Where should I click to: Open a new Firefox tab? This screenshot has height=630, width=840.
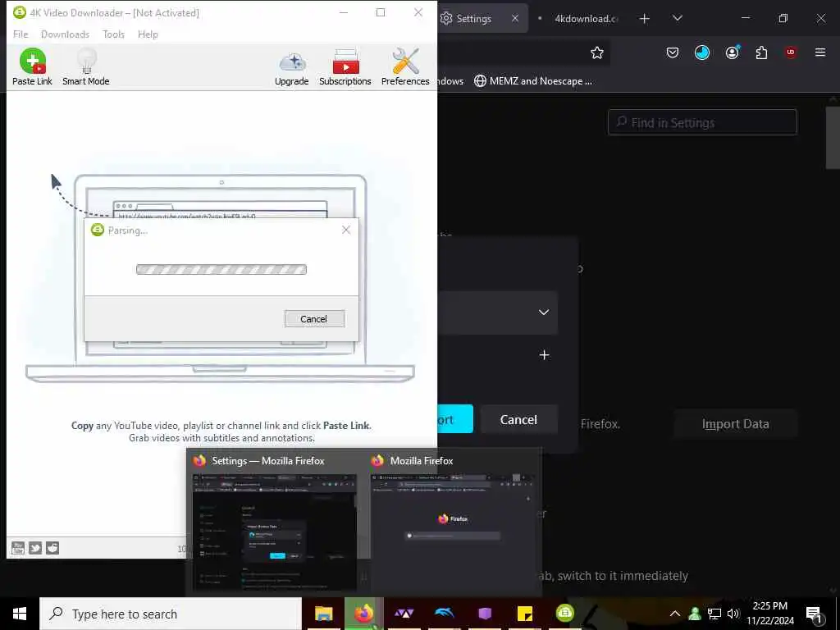click(645, 19)
